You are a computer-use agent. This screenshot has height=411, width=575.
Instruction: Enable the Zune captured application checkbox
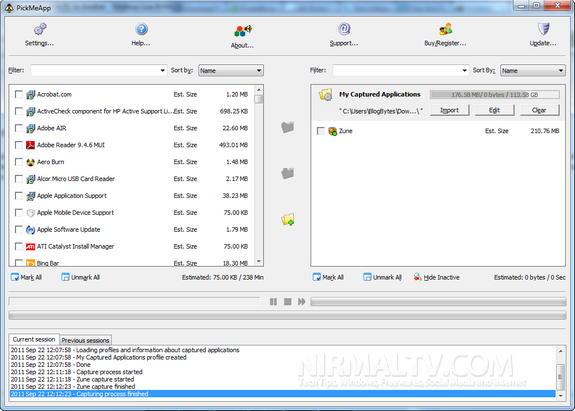pyautogui.click(x=321, y=131)
